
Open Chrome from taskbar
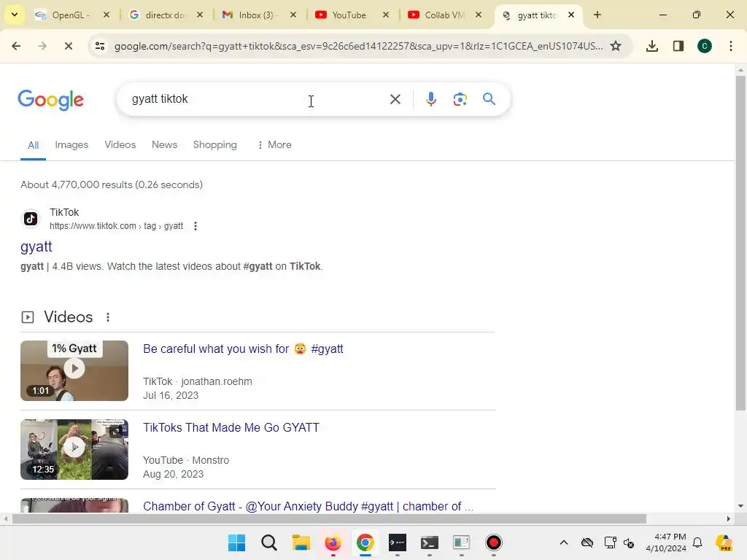[365, 542]
